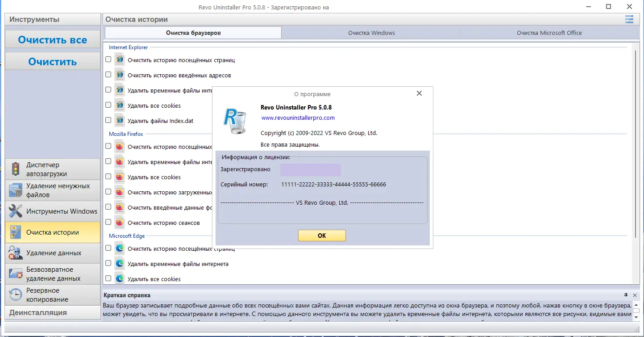Click the 'Mozilla Firefox' group heading
This screenshot has height=337, width=644.
pos(126,134)
